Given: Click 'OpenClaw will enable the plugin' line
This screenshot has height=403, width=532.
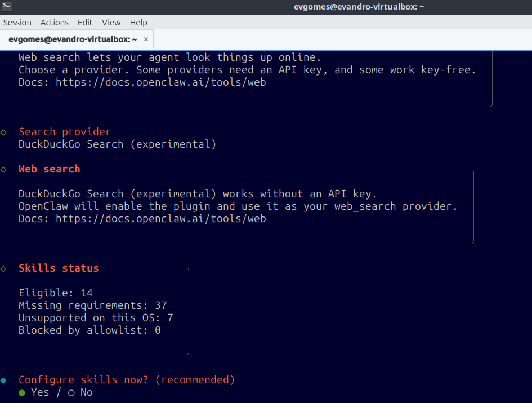Looking at the screenshot, I should [x=238, y=206].
